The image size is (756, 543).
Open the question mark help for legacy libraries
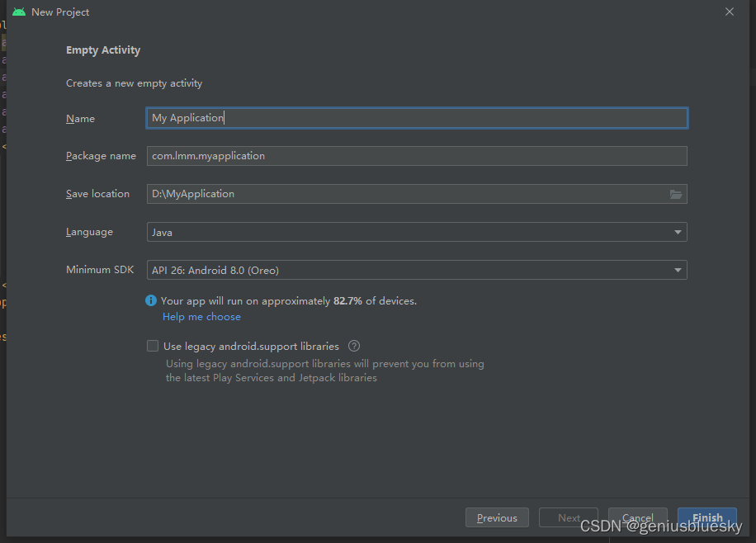pyautogui.click(x=354, y=347)
